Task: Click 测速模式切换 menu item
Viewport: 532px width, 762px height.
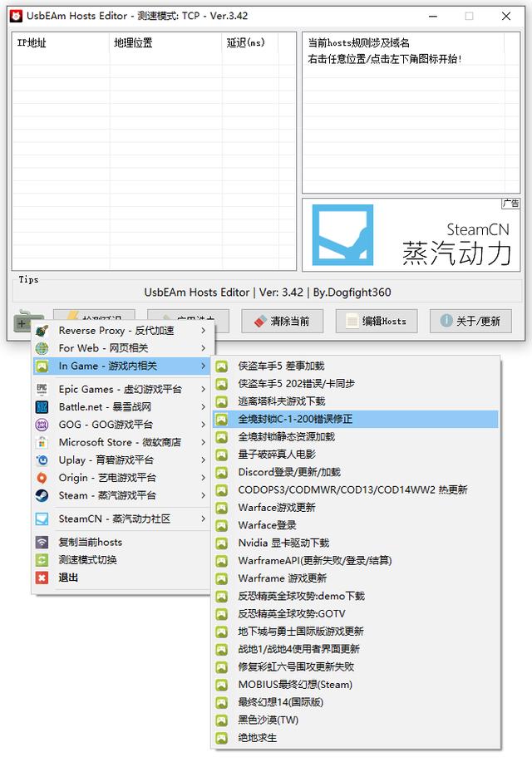Action: click(121, 560)
